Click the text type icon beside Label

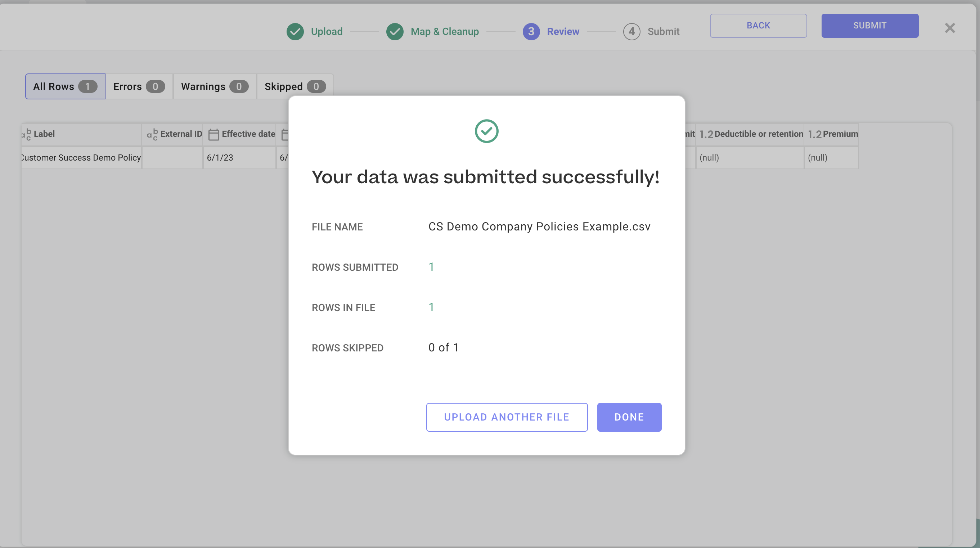coord(26,134)
